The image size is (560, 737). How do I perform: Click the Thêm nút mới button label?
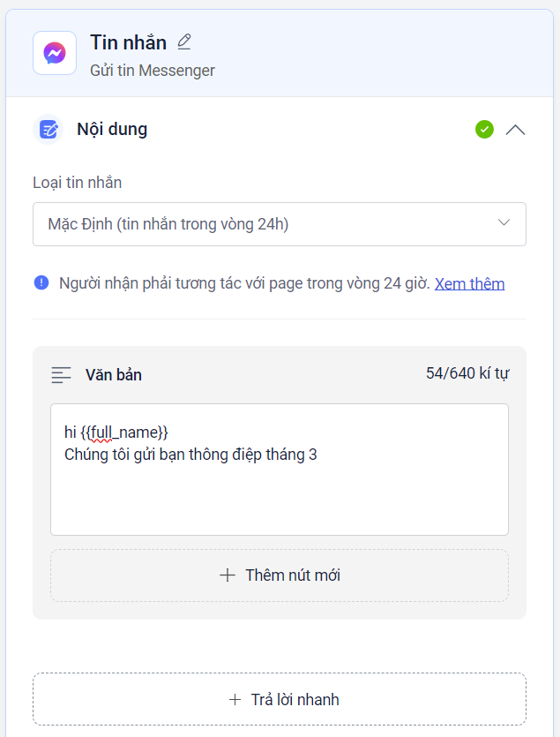coord(293,575)
